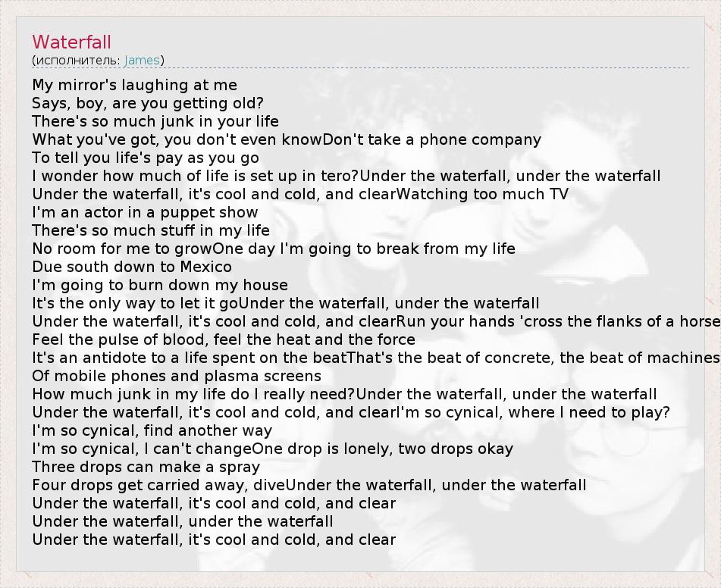Click the line starting 'I wonder how much of life'

(x=346, y=176)
